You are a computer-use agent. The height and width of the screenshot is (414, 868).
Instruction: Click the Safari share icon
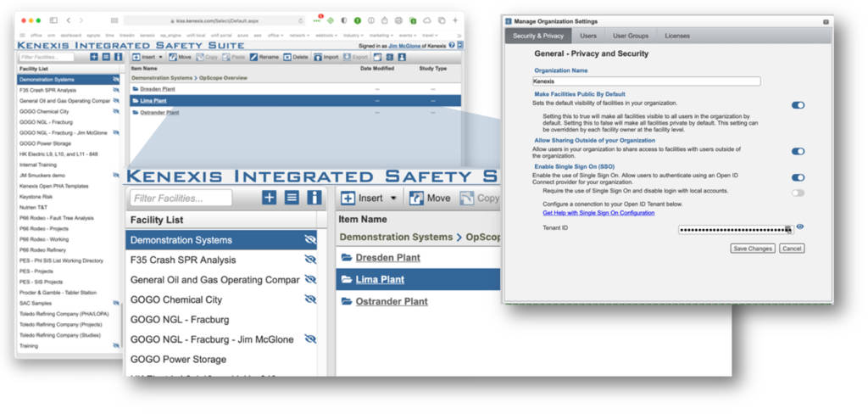[385, 20]
